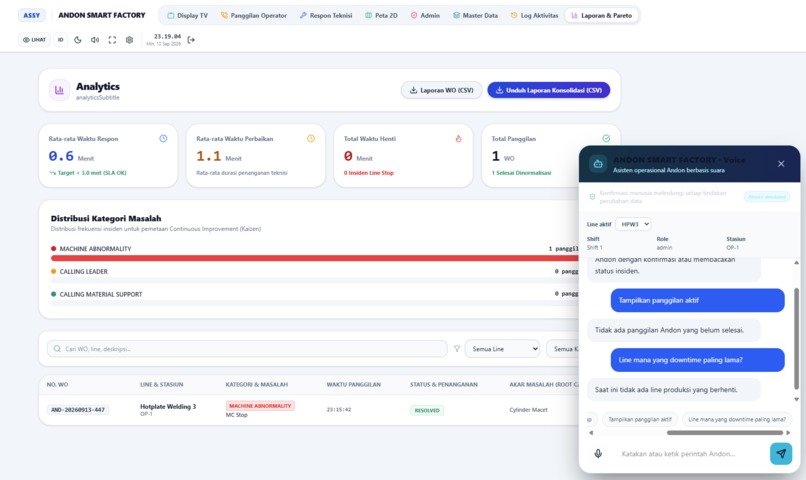806x480 pixels.
Task: Open the Display TV tab
Action: [x=188, y=15]
